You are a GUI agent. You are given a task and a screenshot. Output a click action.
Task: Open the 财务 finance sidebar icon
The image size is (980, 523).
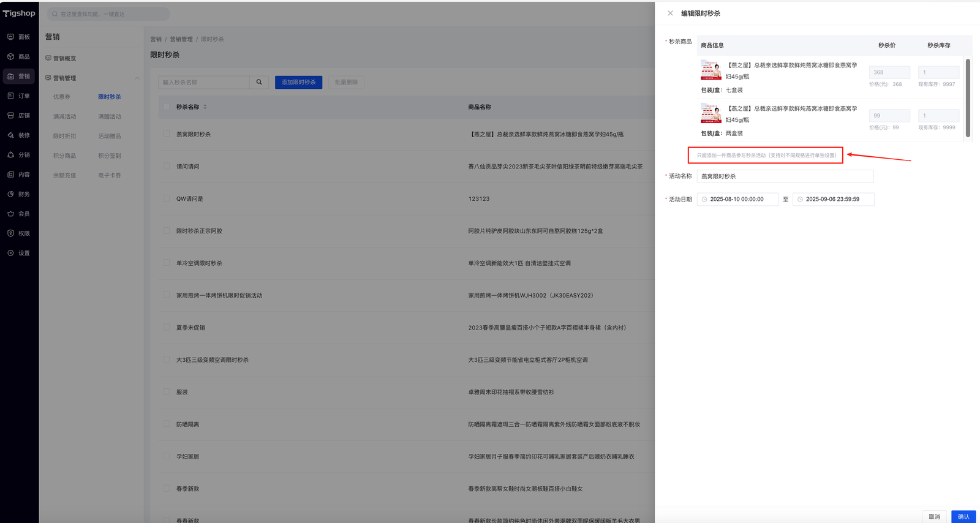coord(11,194)
